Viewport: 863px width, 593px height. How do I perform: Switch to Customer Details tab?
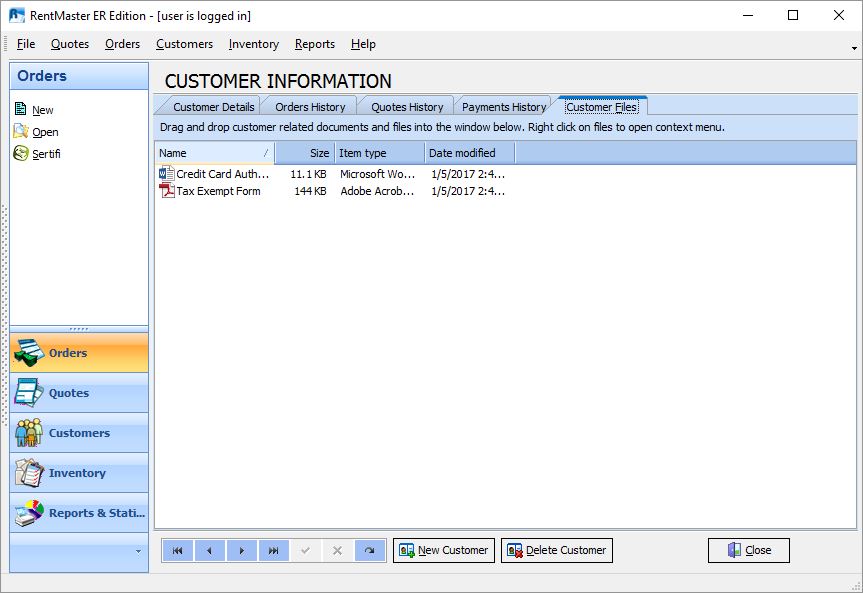click(x=213, y=107)
